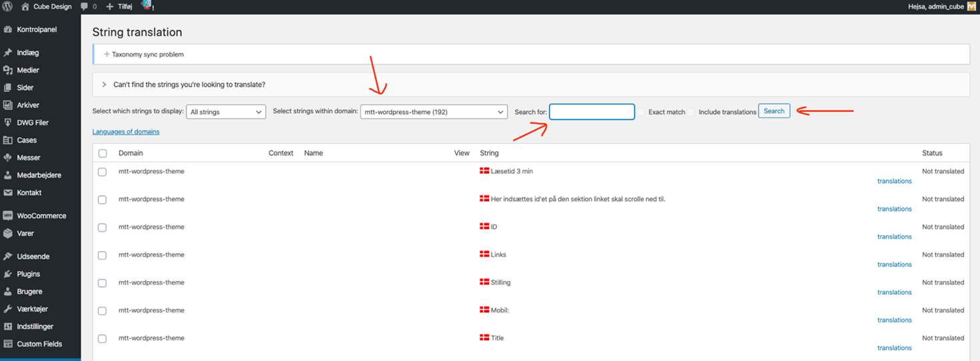This screenshot has width=980, height=361.
Task: Click the Search button
Action: point(774,111)
